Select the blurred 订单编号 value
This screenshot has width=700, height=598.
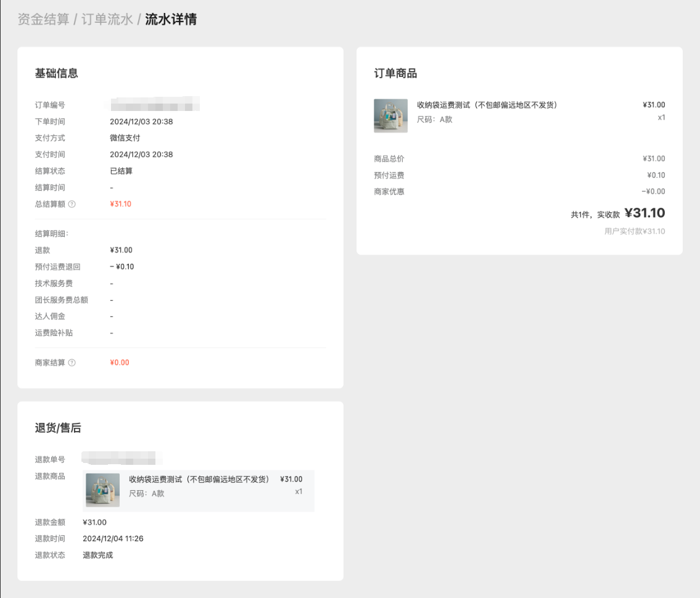(x=155, y=104)
